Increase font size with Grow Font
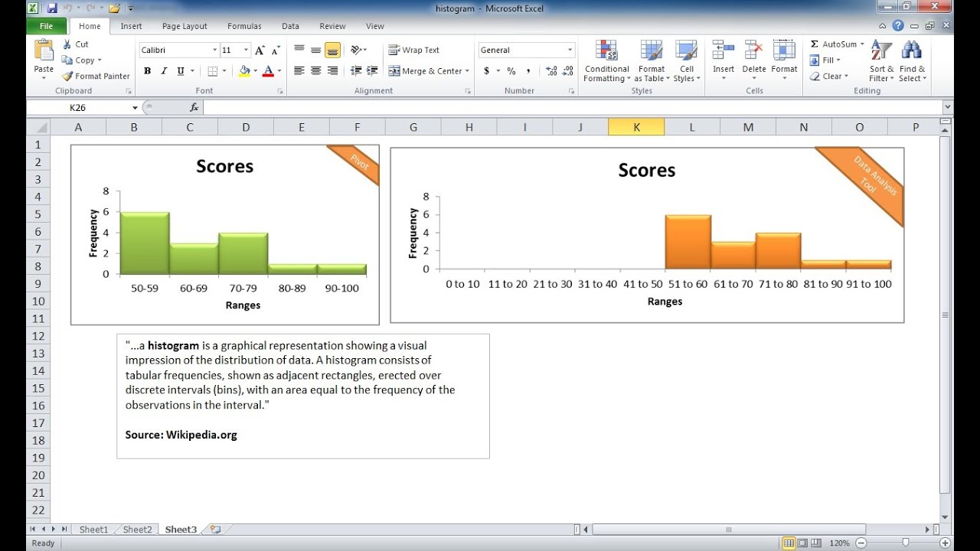The height and width of the screenshot is (551, 980). pyautogui.click(x=260, y=51)
